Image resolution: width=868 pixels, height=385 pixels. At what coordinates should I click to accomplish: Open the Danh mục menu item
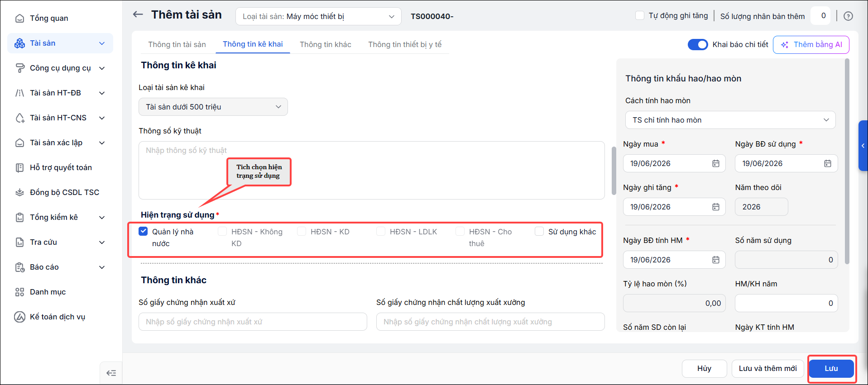(x=60, y=292)
